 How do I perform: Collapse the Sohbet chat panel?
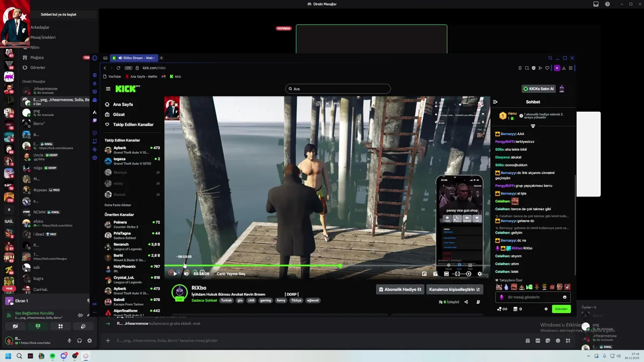point(495,102)
